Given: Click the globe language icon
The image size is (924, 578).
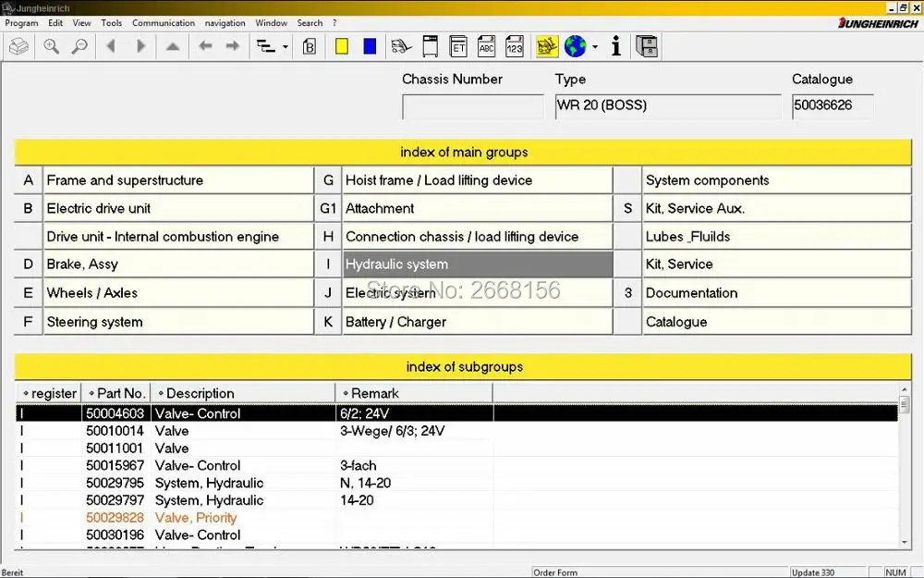Looking at the screenshot, I should 575,46.
